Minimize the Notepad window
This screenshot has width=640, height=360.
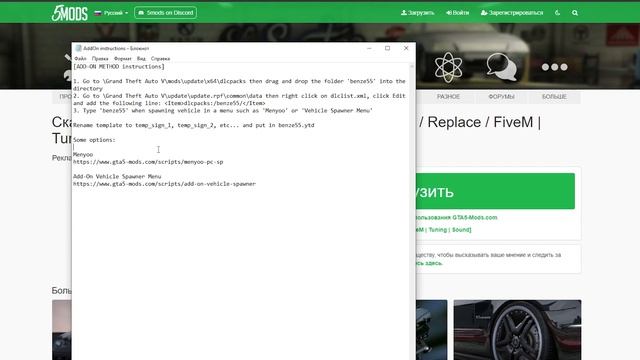pos(369,48)
